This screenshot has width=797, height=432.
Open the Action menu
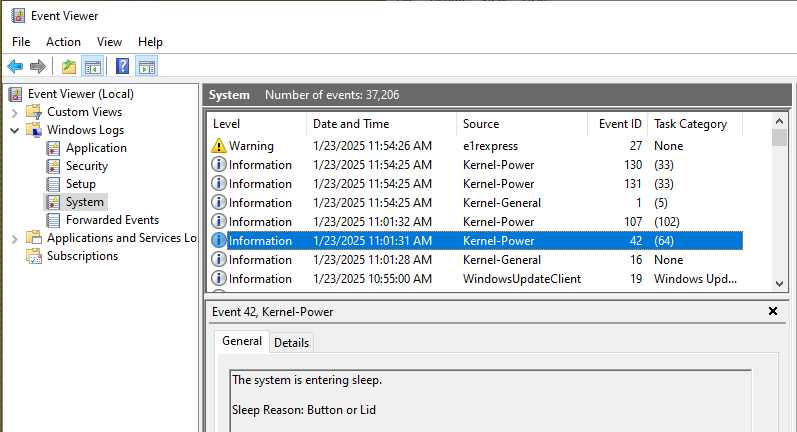pyautogui.click(x=63, y=42)
